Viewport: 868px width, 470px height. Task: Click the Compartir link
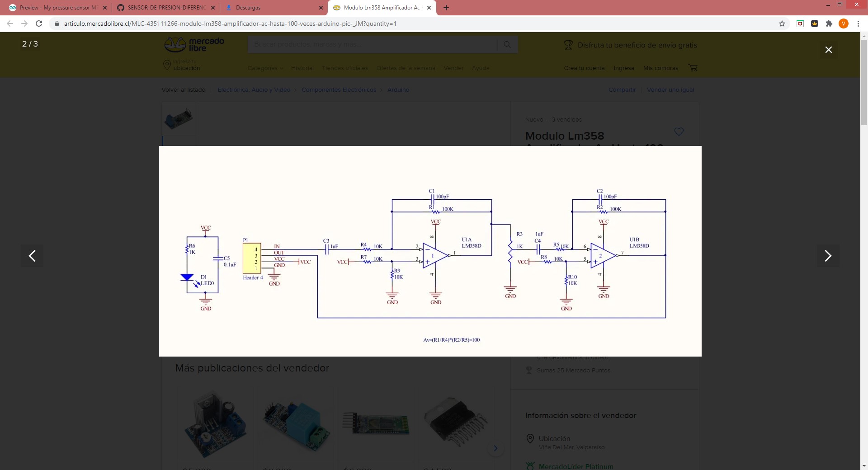[x=622, y=89]
